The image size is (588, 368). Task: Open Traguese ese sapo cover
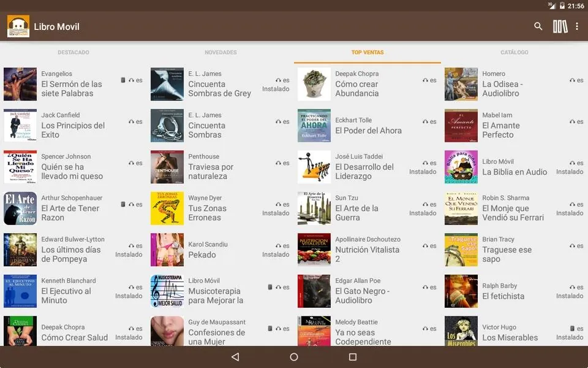[461, 250]
